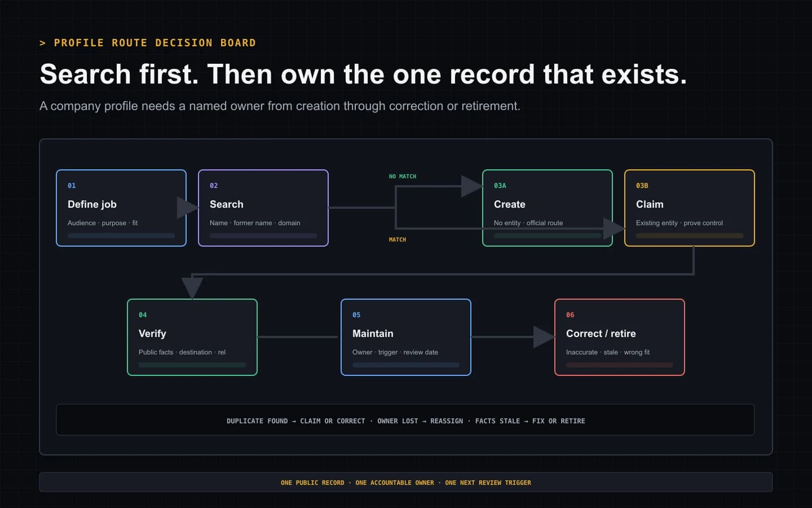The image size is (812, 508).
Task: Select the Search step card
Action: (x=263, y=208)
